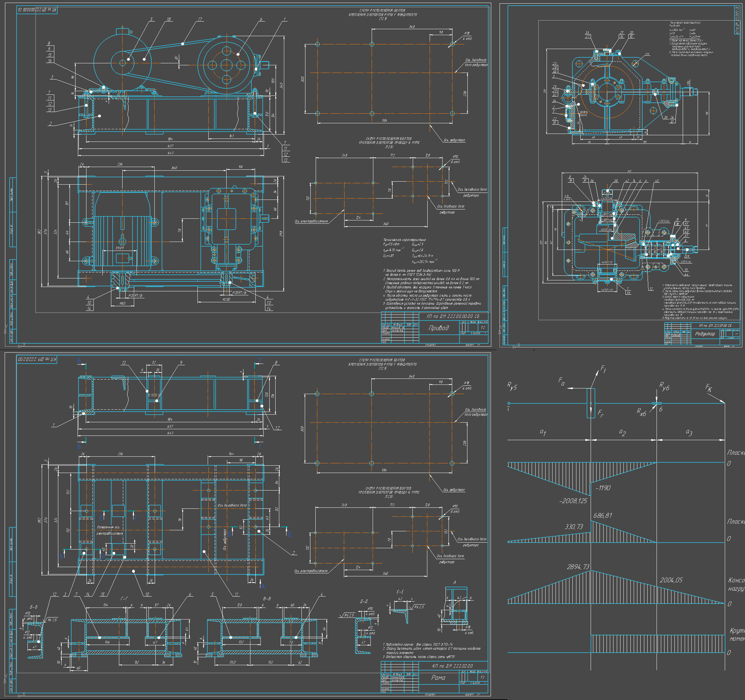Click moment value '2894,73' on diagram
Viewport: 745px width, 700px height.
pos(578,566)
